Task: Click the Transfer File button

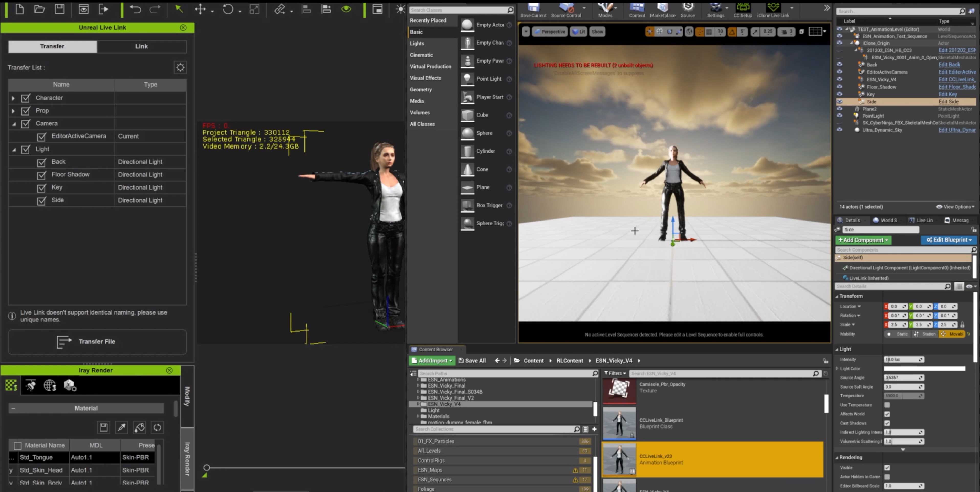Action: click(97, 342)
